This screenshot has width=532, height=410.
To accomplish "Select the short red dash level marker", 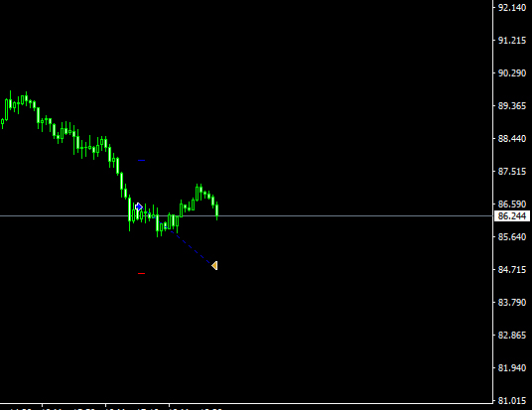I will tap(142, 273).
